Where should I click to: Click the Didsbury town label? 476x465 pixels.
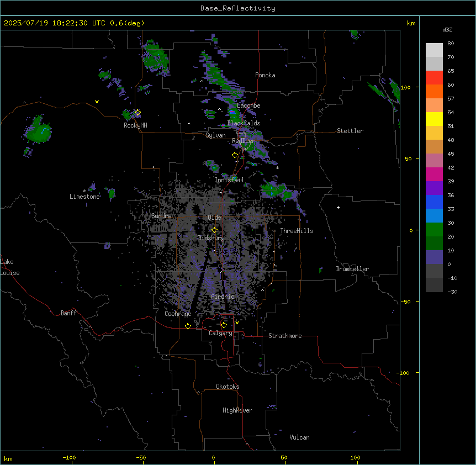211,238
